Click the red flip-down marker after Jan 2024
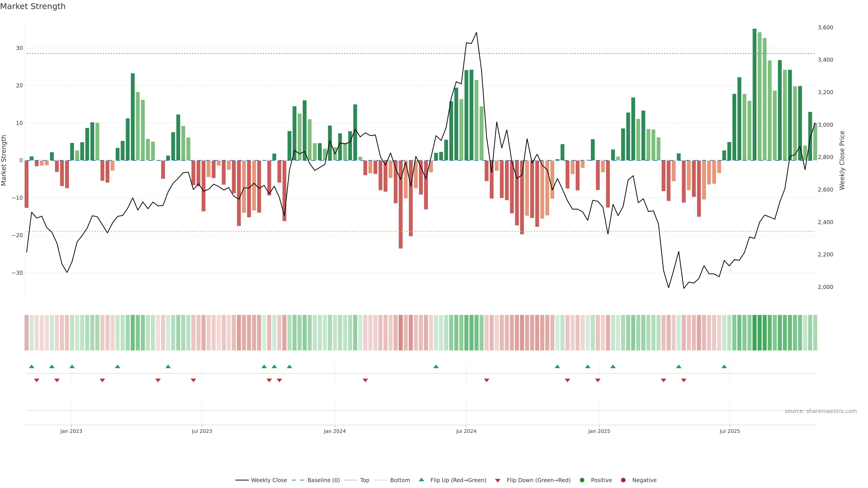The height and width of the screenshot is (488, 868). [x=365, y=380]
